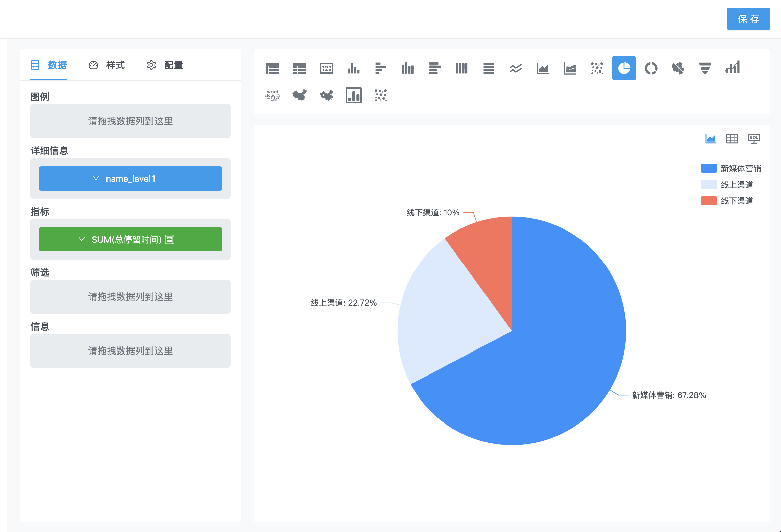Open the 样式 tab
781x532 pixels.
tap(106, 65)
